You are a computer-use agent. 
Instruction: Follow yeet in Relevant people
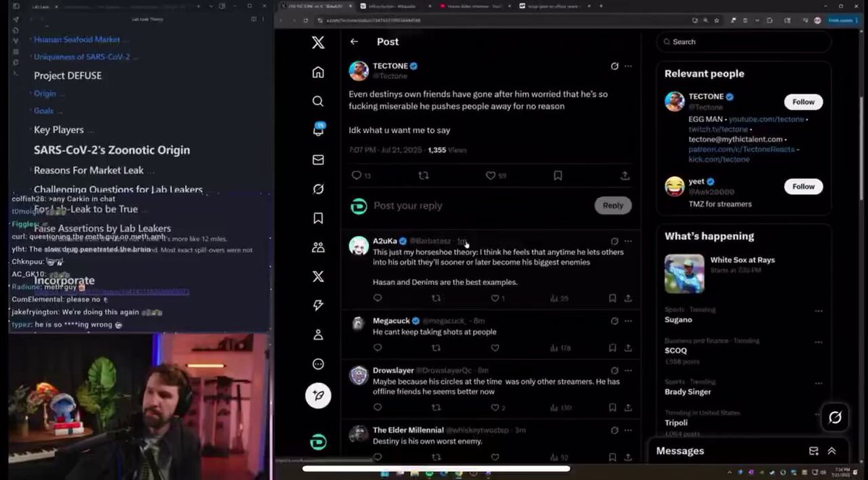pos(803,186)
